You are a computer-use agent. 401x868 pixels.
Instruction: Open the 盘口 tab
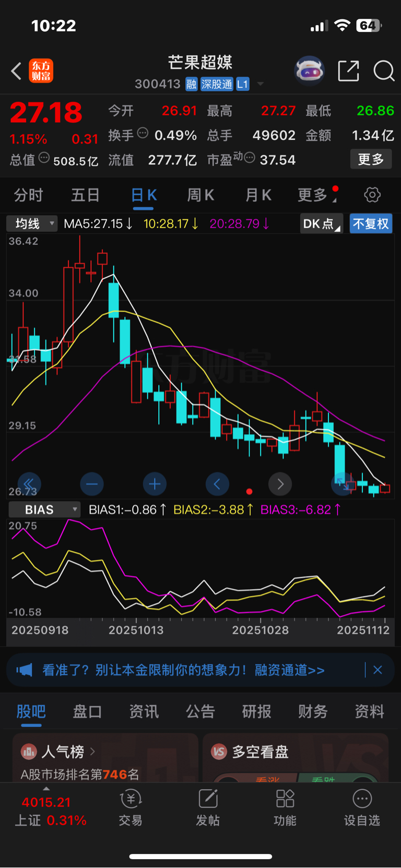click(x=87, y=711)
